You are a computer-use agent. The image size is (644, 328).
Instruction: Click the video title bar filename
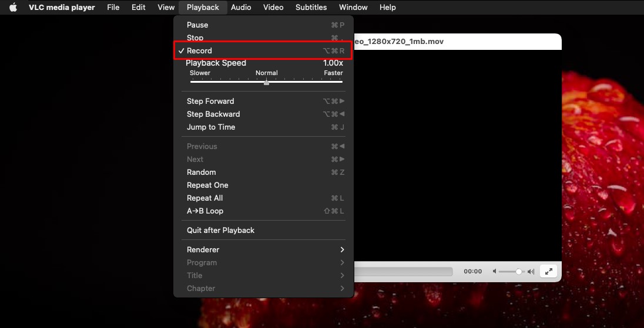[x=399, y=42]
